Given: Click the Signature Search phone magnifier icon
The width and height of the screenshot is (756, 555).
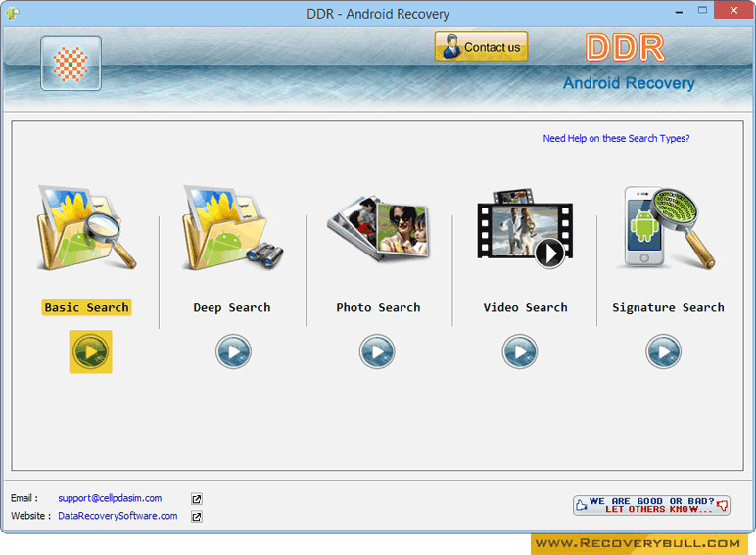Looking at the screenshot, I should click(x=669, y=227).
